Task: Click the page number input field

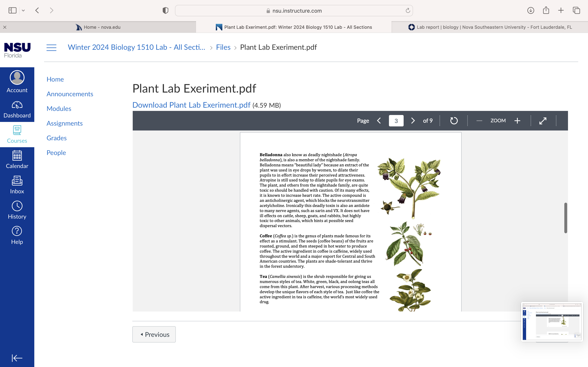Action: pos(396,121)
